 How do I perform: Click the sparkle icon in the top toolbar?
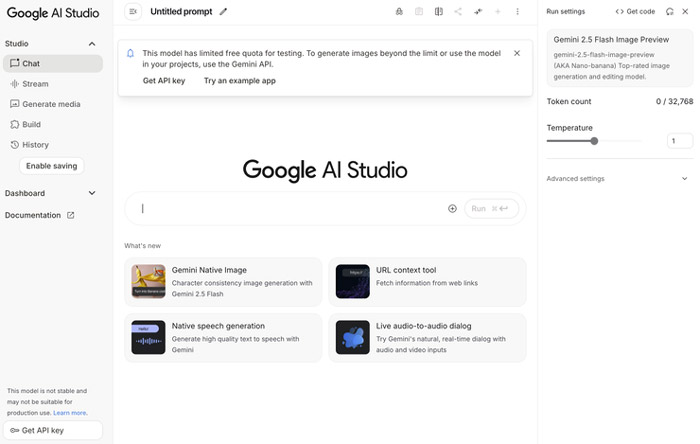click(478, 12)
